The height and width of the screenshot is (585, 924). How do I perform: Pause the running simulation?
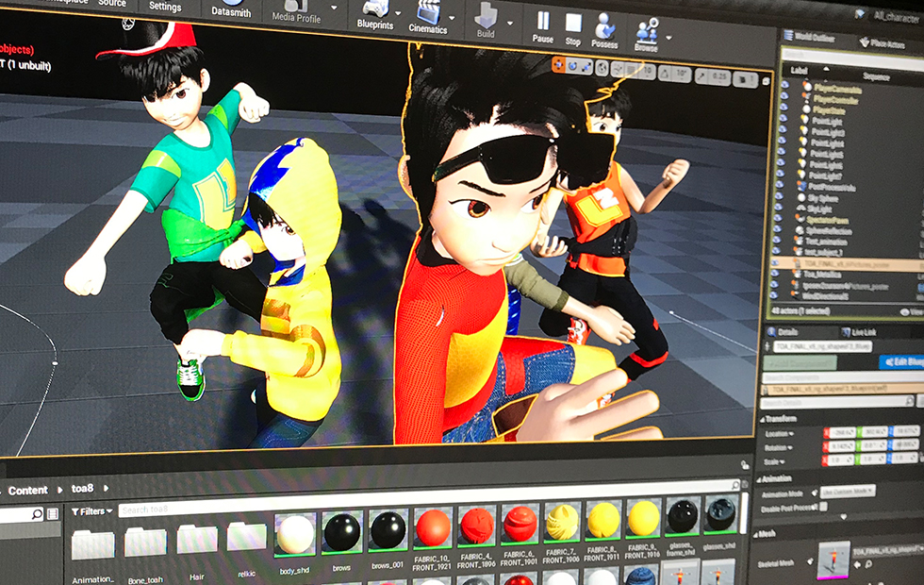(543, 28)
